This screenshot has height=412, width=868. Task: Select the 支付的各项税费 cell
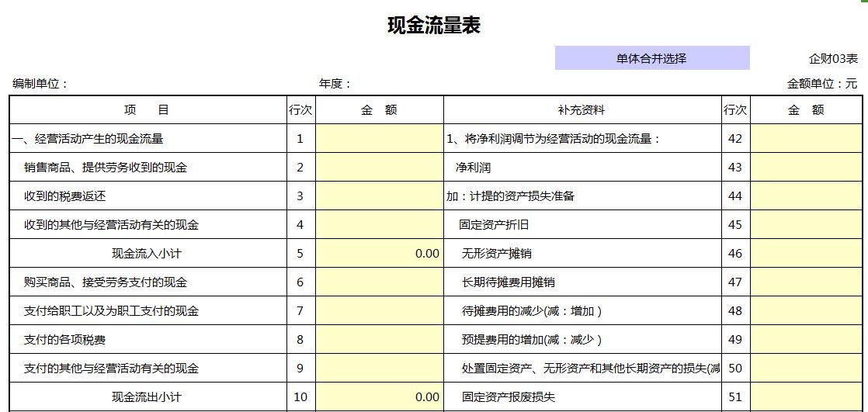(x=148, y=340)
